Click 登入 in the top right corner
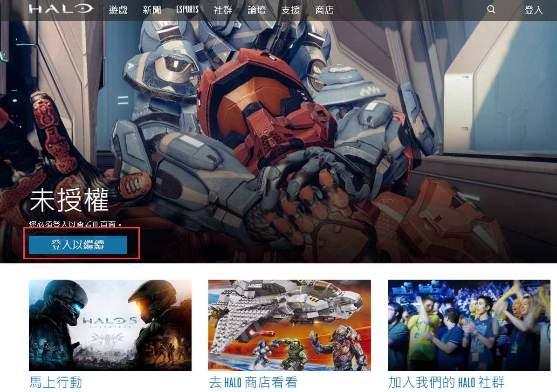This screenshot has width=557, height=392. click(x=534, y=10)
